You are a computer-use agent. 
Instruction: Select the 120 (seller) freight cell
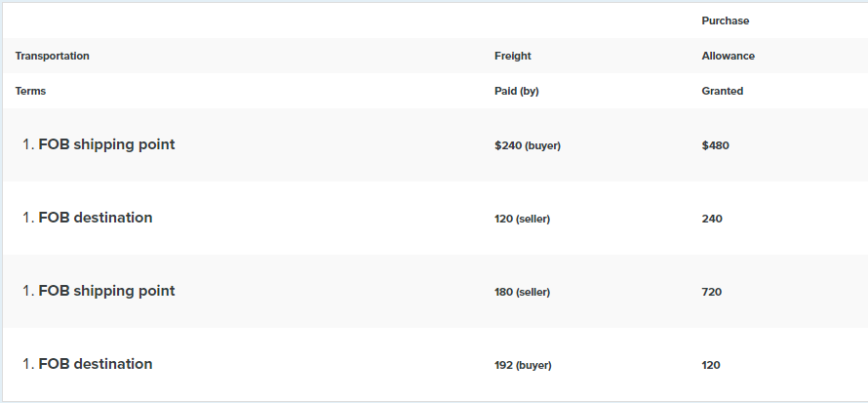pos(522,219)
